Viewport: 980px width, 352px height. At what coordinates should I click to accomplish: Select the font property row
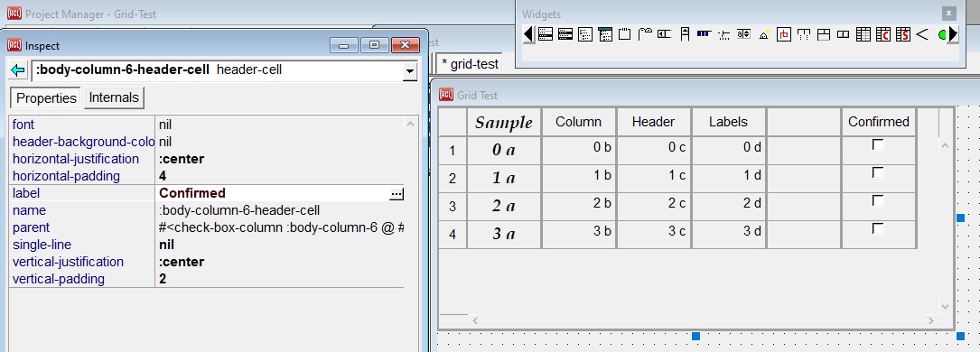(206, 125)
